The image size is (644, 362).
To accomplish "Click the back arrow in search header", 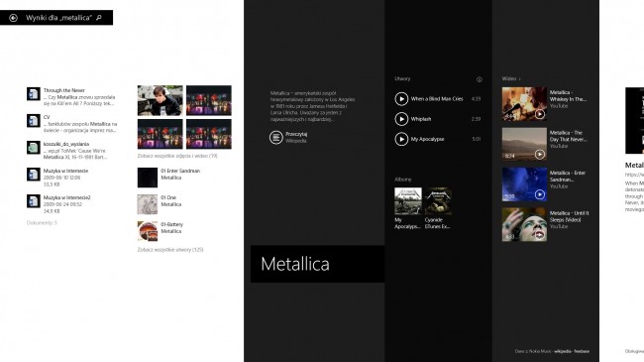I will pos(13,18).
